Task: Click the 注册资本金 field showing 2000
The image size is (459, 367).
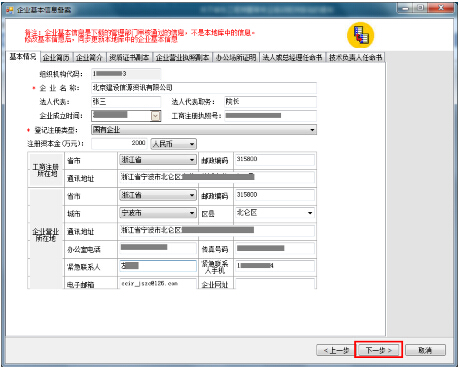Action: click(x=119, y=143)
